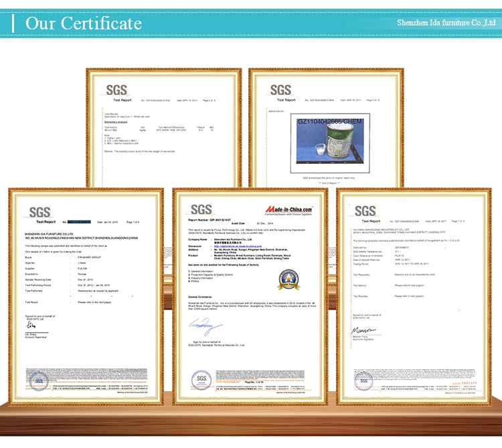This screenshot has width=502, height=448.
Task: Click the 'General Comments' heading
Action: 200,297
